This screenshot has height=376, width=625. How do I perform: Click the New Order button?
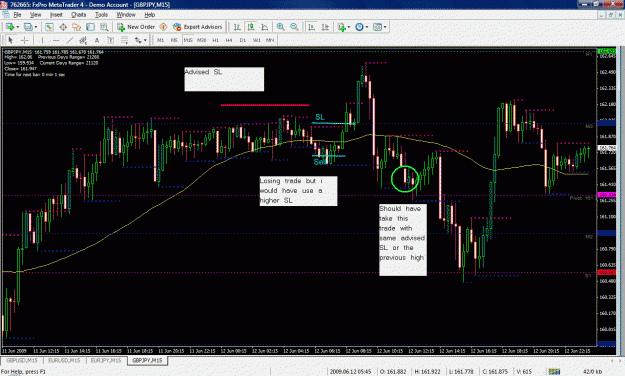[x=136, y=27]
